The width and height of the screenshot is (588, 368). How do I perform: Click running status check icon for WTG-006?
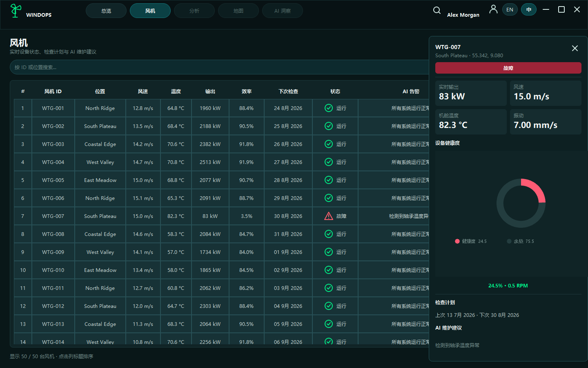click(329, 198)
